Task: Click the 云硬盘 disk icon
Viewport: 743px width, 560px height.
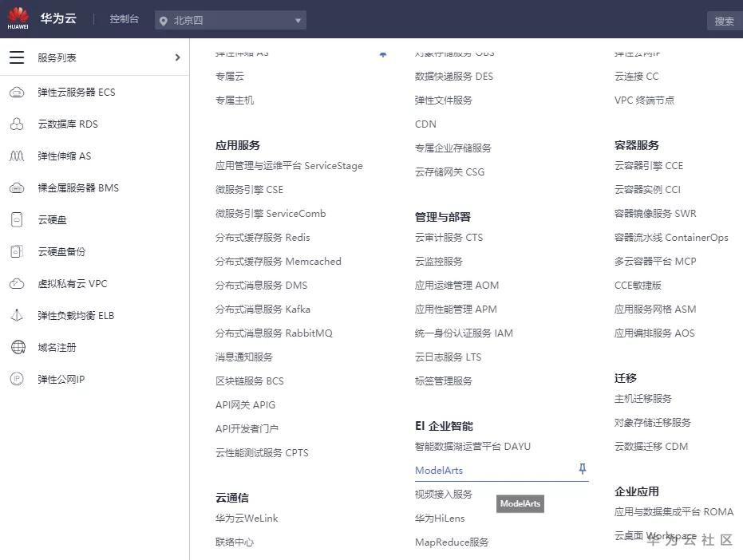Action: pyautogui.click(x=17, y=220)
